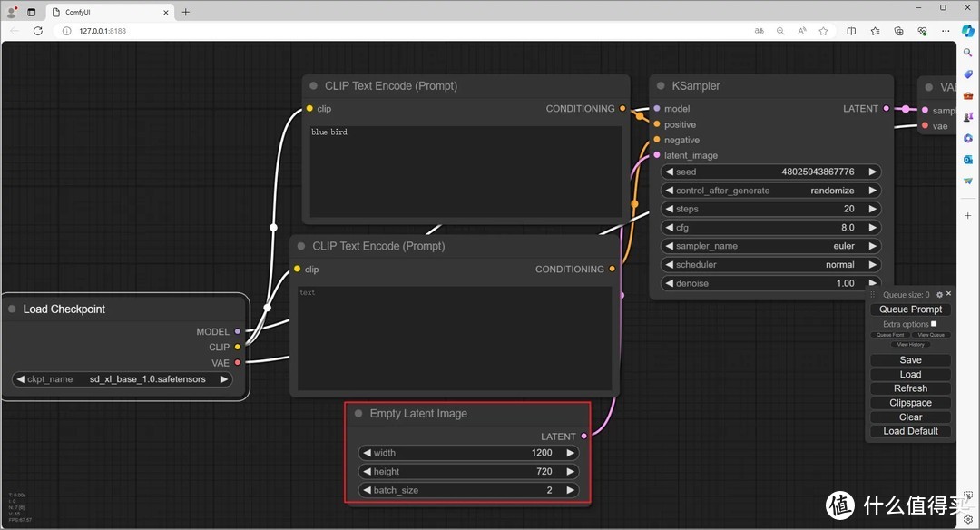
Task: Decrease height with the left arrow
Action: 367,471
